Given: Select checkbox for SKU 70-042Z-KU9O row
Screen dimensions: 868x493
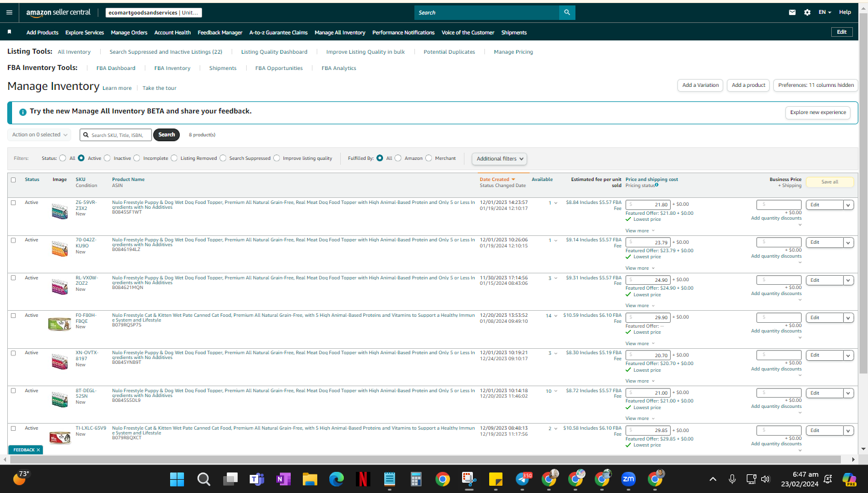Looking at the screenshot, I should click(x=13, y=240).
